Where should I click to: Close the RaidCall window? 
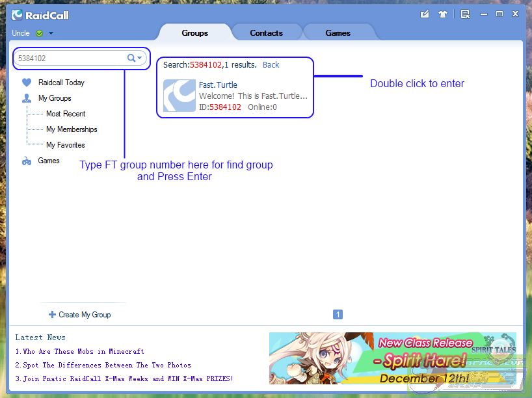(515, 14)
